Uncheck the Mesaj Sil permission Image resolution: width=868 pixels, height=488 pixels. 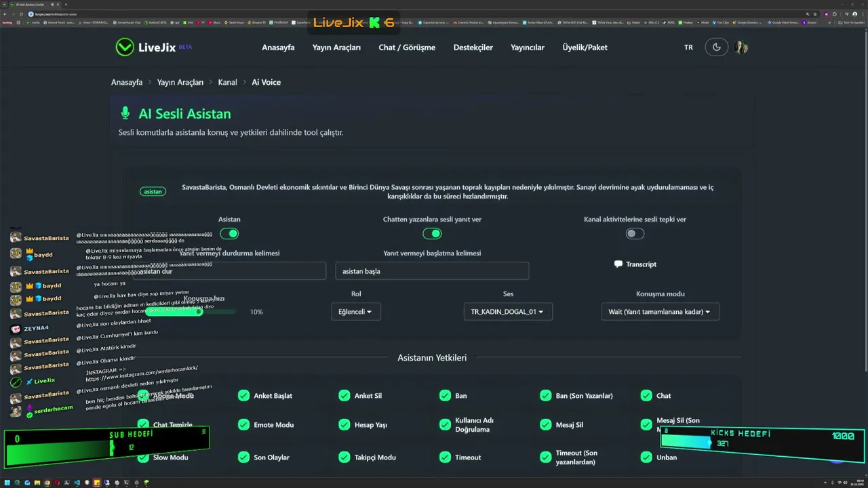point(546,424)
